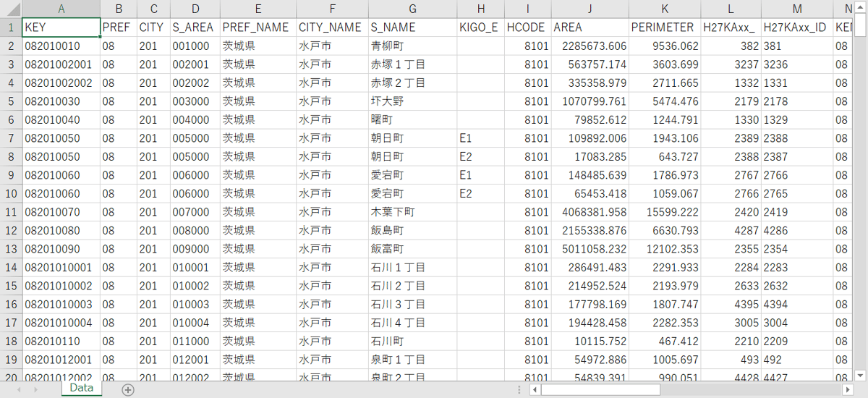This screenshot has width=868, height=398.
Task: Click the S_NAME header cell
Action: (412, 27)
